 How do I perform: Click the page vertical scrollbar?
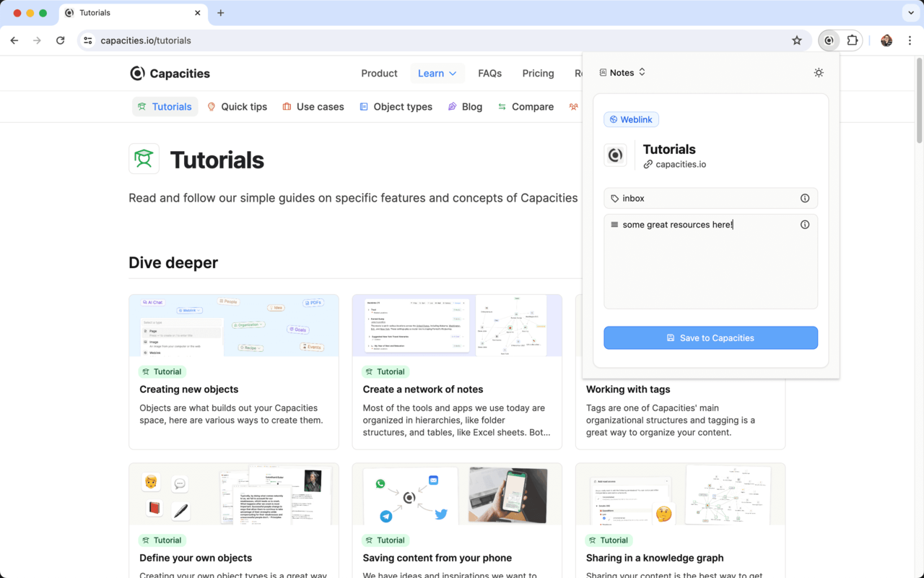pyautogui.click(x=919, y=101)
